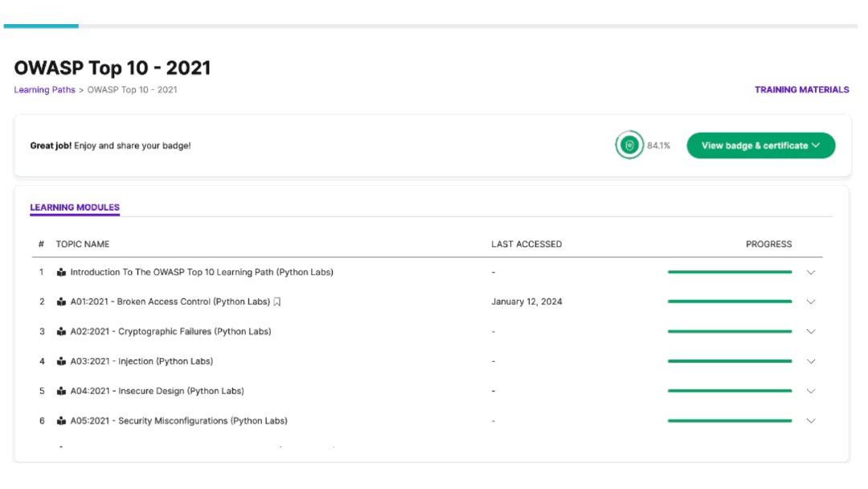Go to Learning Paths breadcrumb link

point(44,90)
